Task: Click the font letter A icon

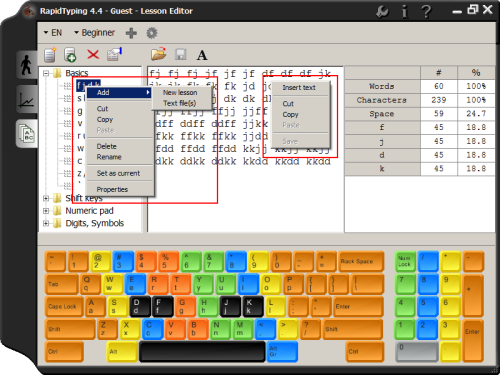Action: point(202,55)
